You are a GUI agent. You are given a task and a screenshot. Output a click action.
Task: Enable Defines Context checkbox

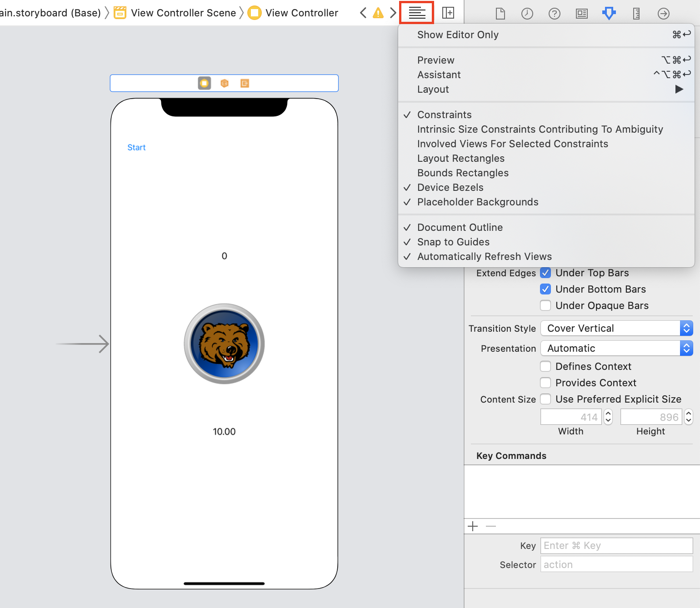(x=545, y=366)
